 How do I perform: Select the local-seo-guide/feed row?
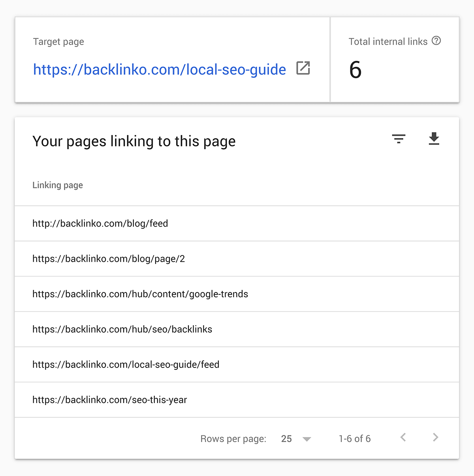coord(237,364)
